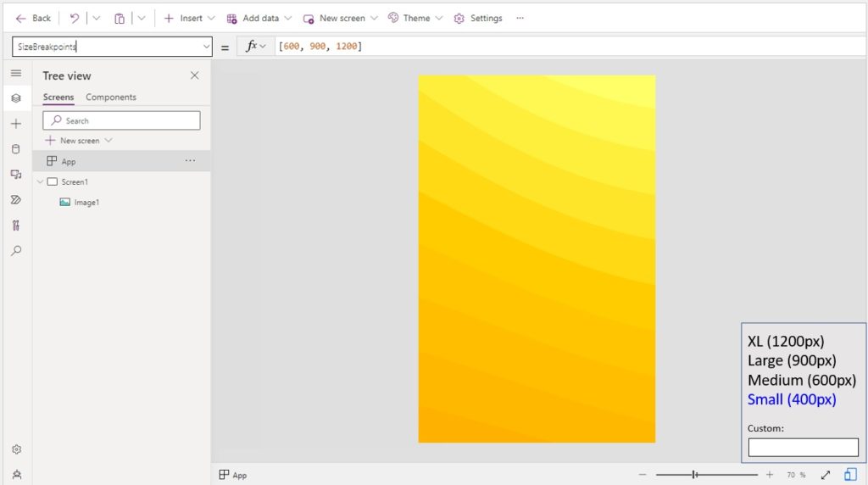The image size is (868, 485).
Task: Open the Media icon in the left rail
Action: coord(16,175)
